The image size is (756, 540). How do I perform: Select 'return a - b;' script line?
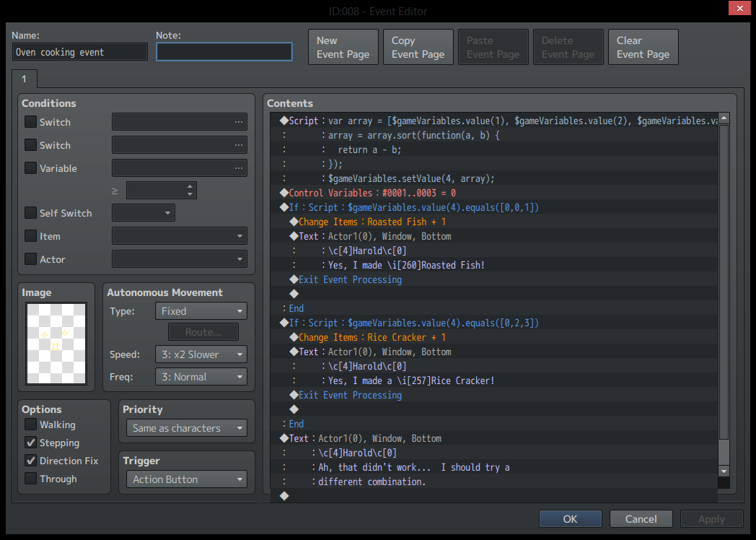click(x=494, y=149)
